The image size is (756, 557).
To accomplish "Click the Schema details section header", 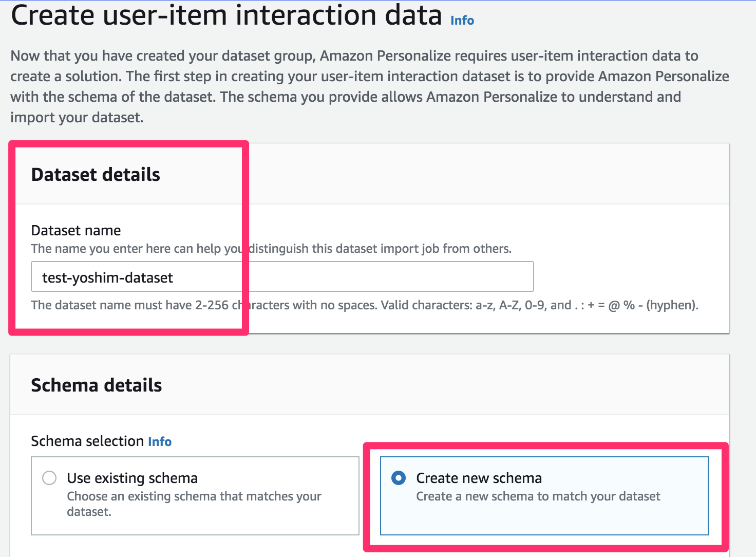I will pos(97,385).
